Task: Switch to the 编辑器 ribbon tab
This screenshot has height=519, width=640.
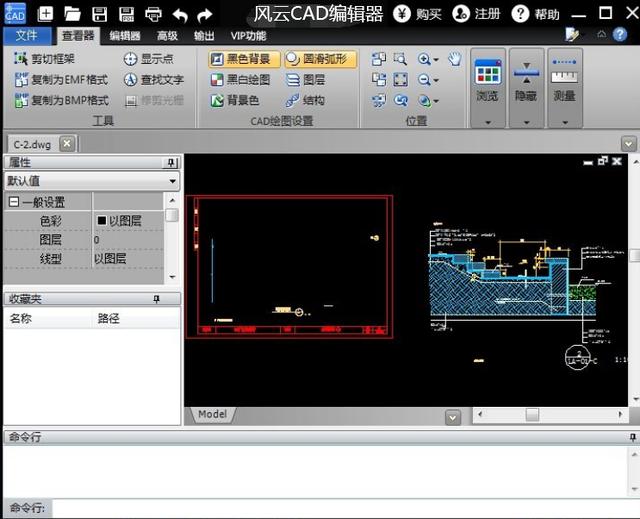Action: point(125,35)
